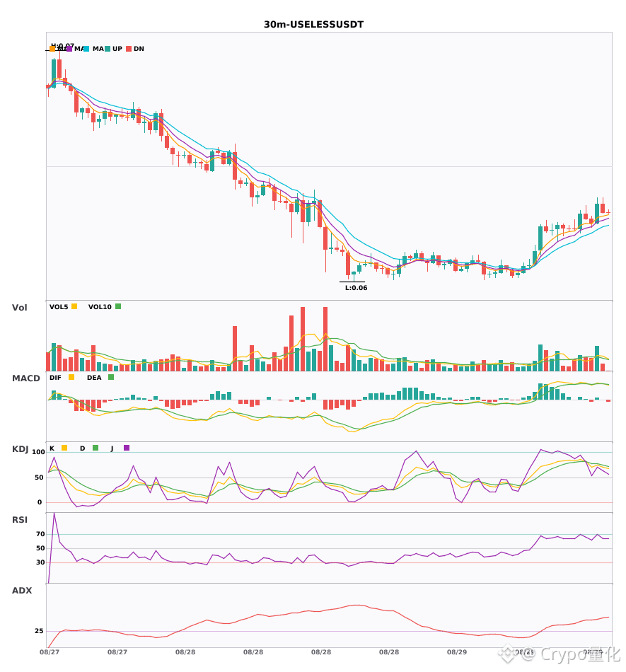Viewport: 626px width, 672px height.
Task: Click the purple J line swatch
Action: pos(127,448)
